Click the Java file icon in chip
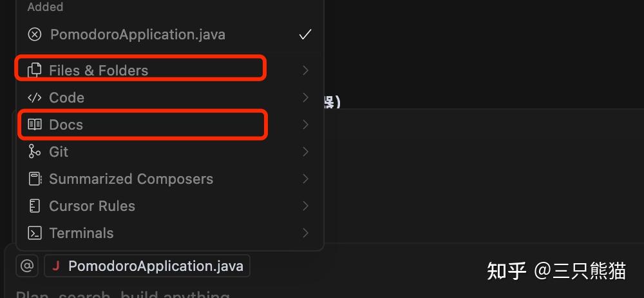644x298 pixels. point(56,266)
